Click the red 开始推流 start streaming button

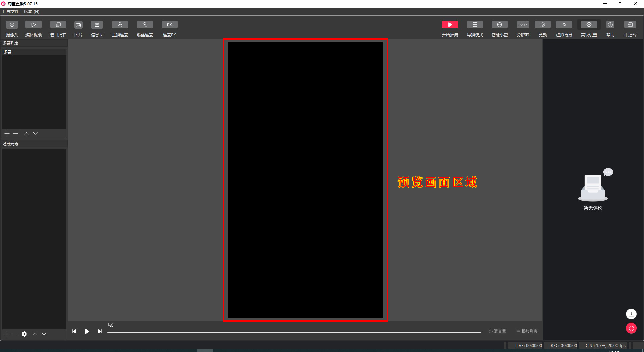click(450, 29)
